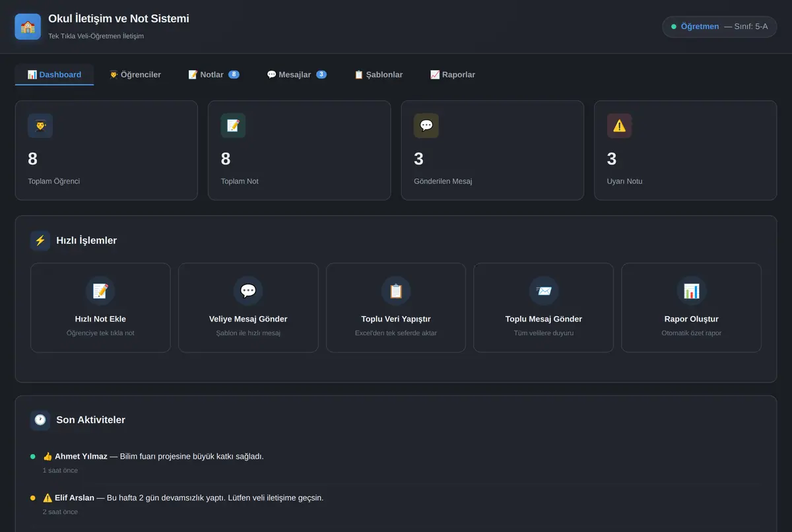Click the Veliye Mesaj Gönder button
Image resolution: width=792 pixels, height=532 pixels.
[x=248, y=308]
